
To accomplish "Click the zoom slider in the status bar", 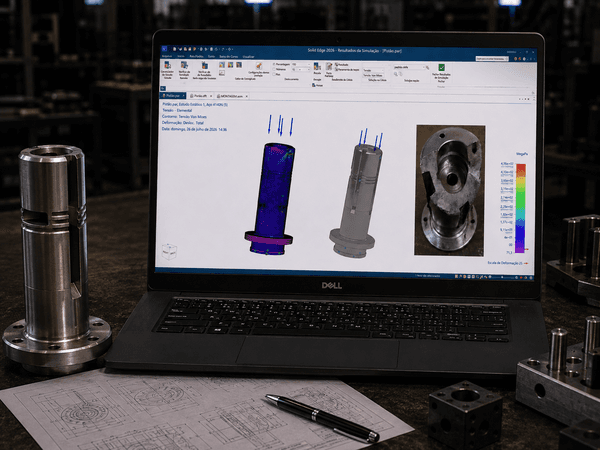I will click(x=503, y=277).
